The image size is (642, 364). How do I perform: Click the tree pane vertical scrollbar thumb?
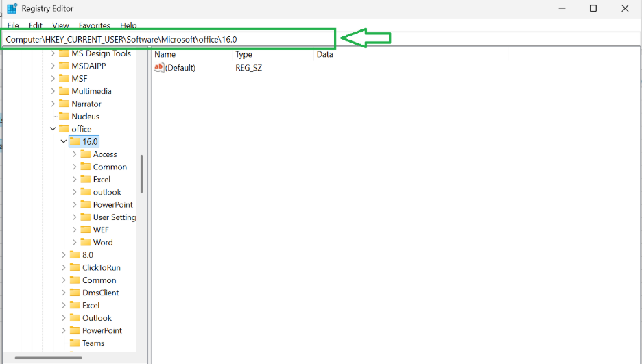coord(142,173)
